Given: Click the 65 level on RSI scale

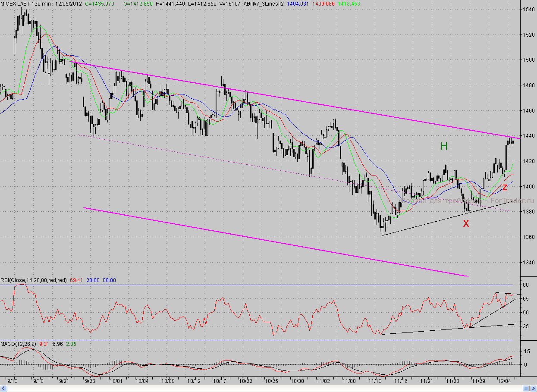Looking at the screenshot, I should point(526,298).
